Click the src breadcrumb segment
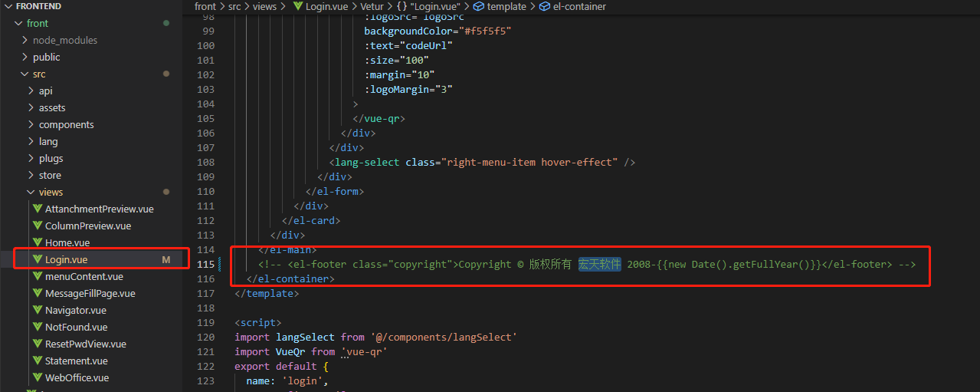Image resolution: width=980 pixels, height=392 pixels. pos(235,6)
